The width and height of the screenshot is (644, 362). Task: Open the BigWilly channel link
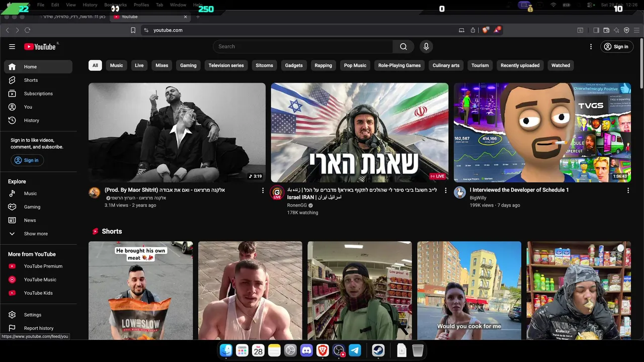click(478, 198)
